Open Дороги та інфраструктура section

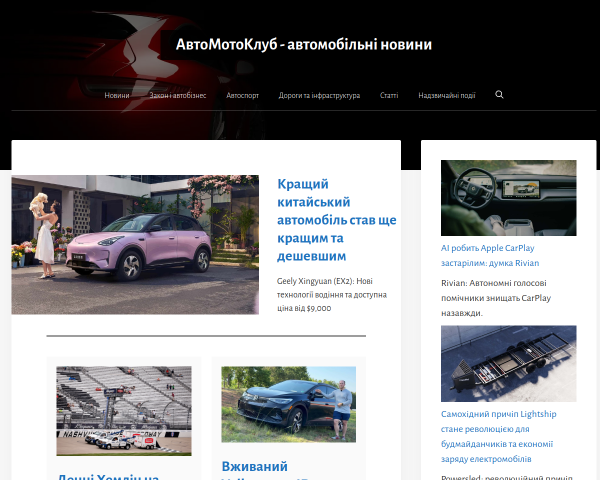click(319, 95)
